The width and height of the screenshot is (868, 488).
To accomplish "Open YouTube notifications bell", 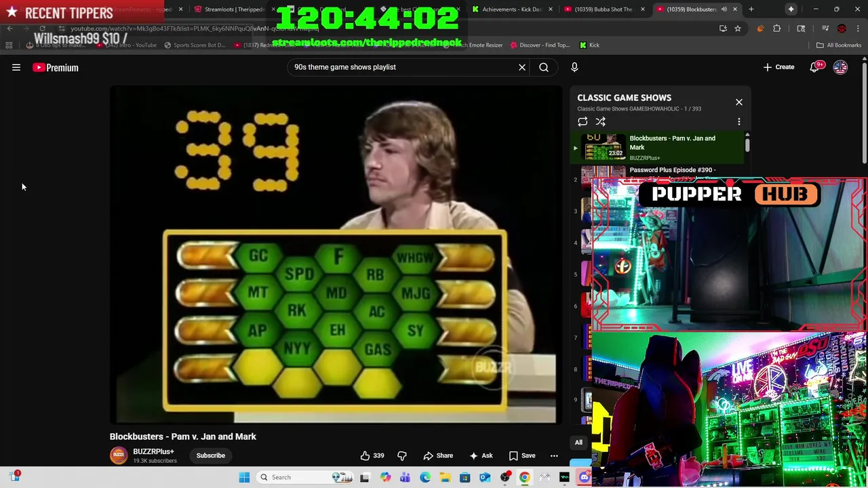I will coord(814,67).
